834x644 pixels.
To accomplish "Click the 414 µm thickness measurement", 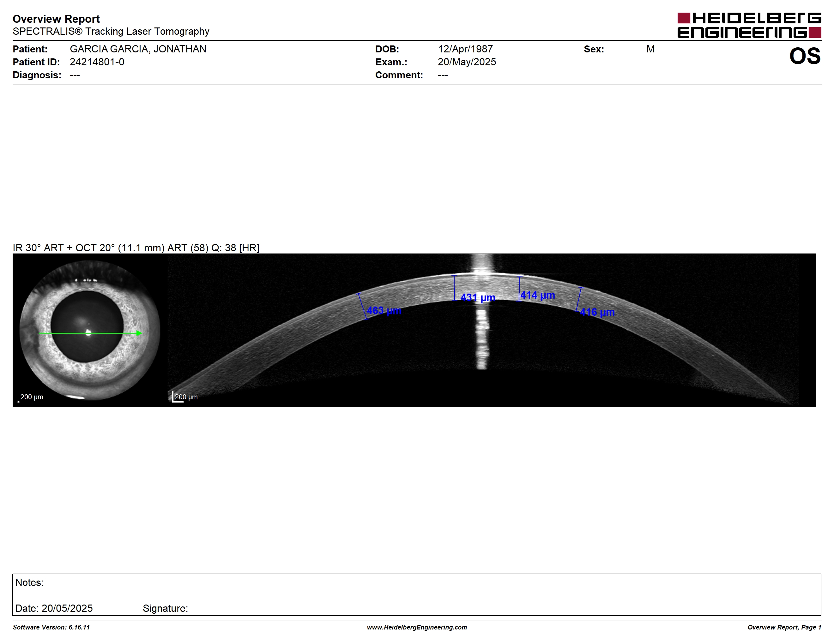I will point(537,295).
